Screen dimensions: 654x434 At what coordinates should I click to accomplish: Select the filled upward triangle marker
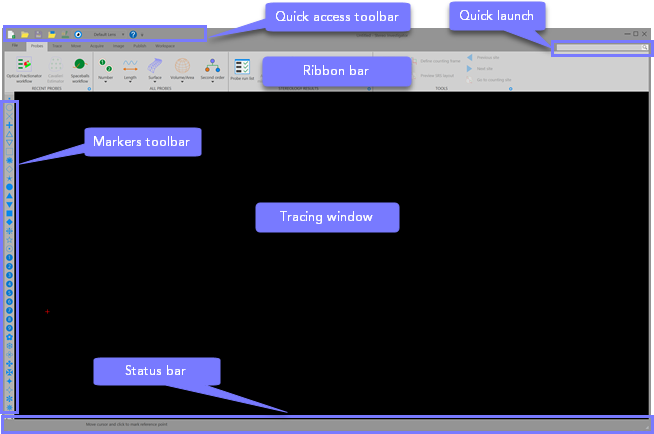tap(9, 196)
